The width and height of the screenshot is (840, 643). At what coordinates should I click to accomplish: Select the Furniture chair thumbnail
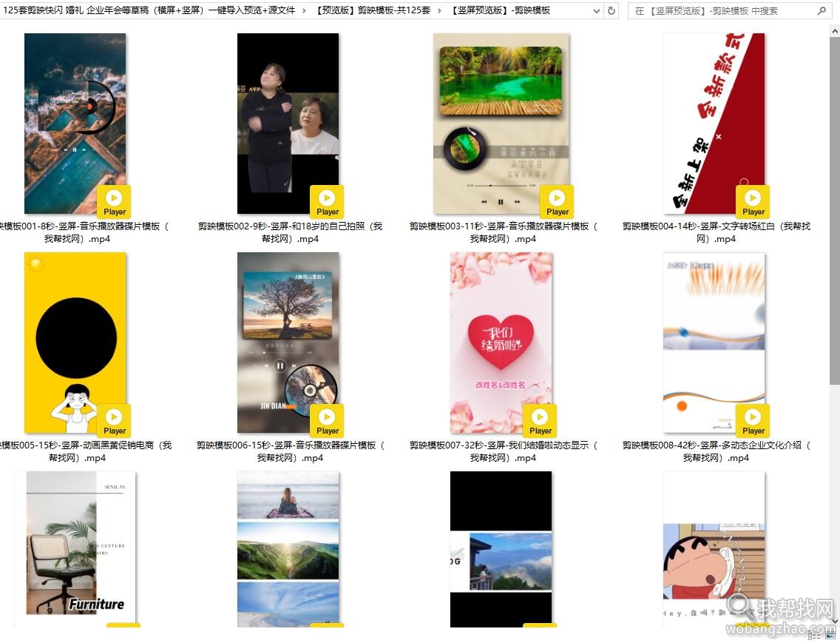coord(75,548)
